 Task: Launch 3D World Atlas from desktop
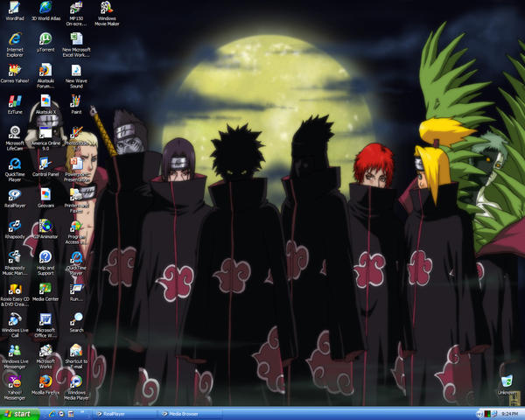click(45, 11)
